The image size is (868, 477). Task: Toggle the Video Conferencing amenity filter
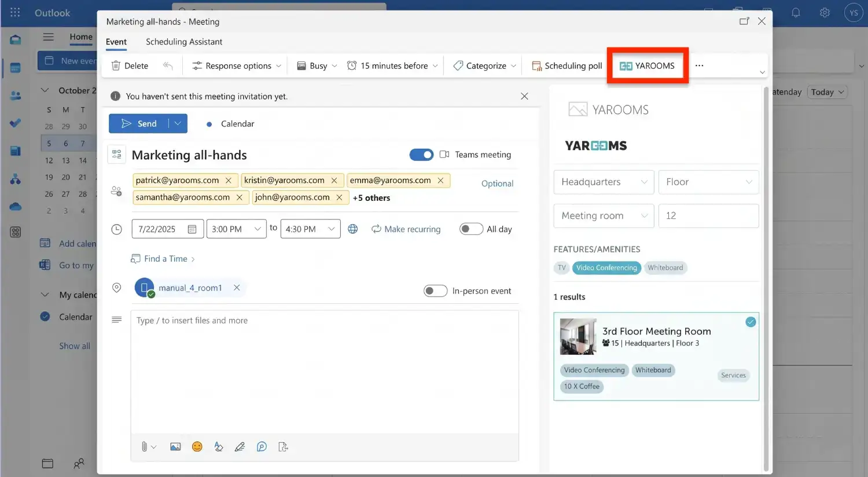pos(606,267)
